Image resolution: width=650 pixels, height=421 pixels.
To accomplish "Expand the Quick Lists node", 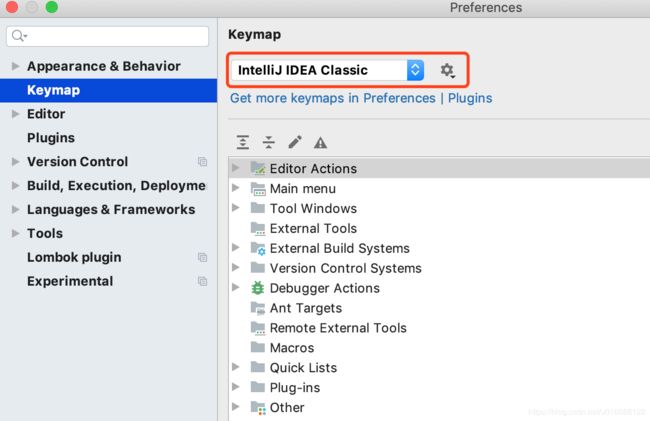I will (x=235, y=367).
